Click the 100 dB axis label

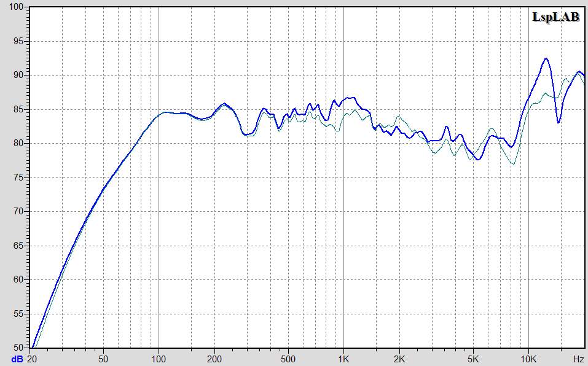tap(17, 7)
